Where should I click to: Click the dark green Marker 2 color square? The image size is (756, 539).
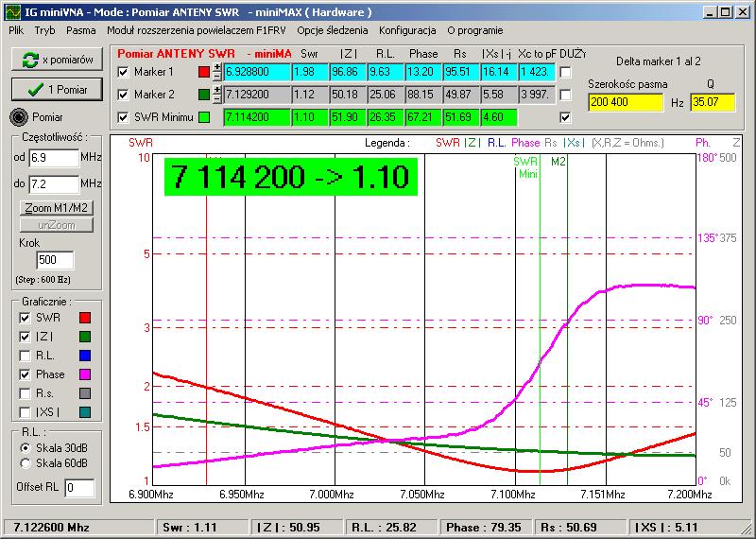[x=205, y=95]
